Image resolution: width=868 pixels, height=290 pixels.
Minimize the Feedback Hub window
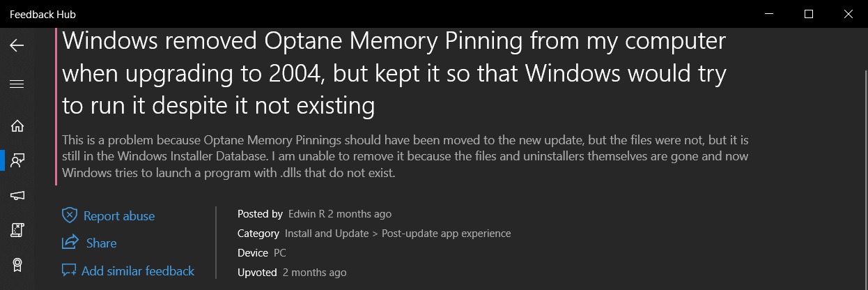[768, 13]
